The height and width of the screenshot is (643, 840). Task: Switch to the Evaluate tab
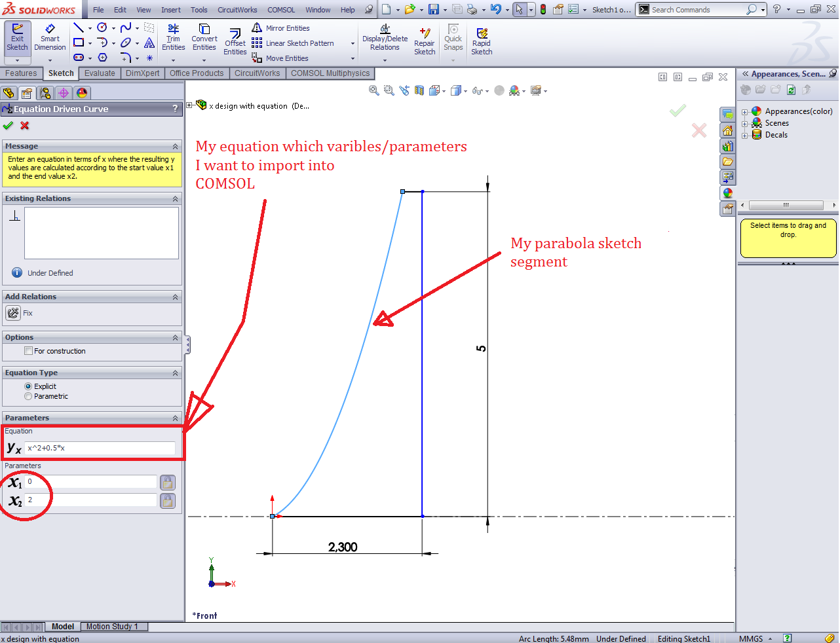pyautogui.click(x=100, y=73)
